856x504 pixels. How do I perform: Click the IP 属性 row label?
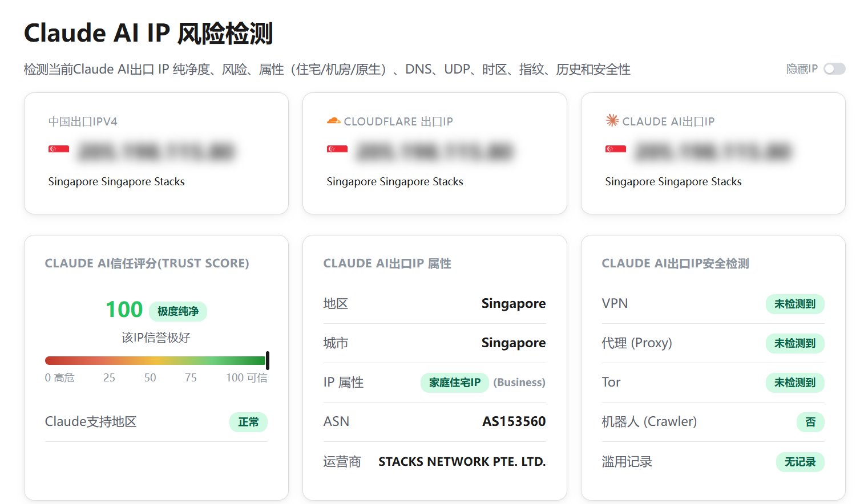tap(344, 382)
